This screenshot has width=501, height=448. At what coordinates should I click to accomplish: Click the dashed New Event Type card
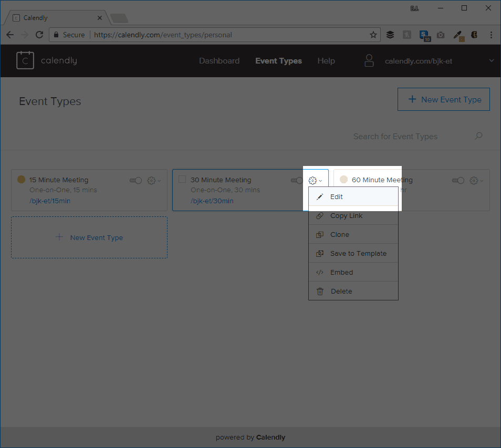[89, 237]
